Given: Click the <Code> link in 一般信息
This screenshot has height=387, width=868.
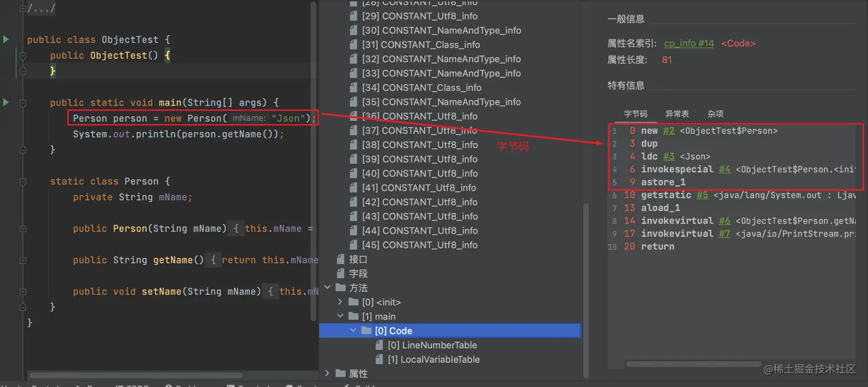Looking at the screenshot, I should (x=738, y=43).
